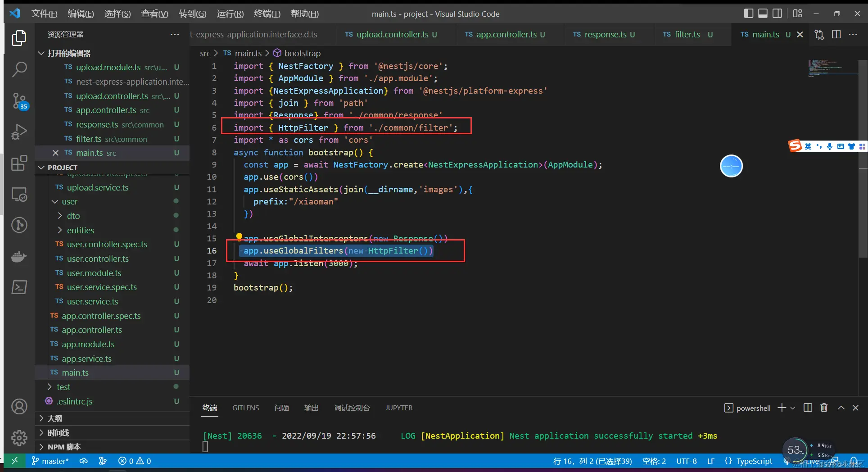Toggle secondary sidebar layout button
The width and height of the screenshot is (868, 472).
point(777,14)
